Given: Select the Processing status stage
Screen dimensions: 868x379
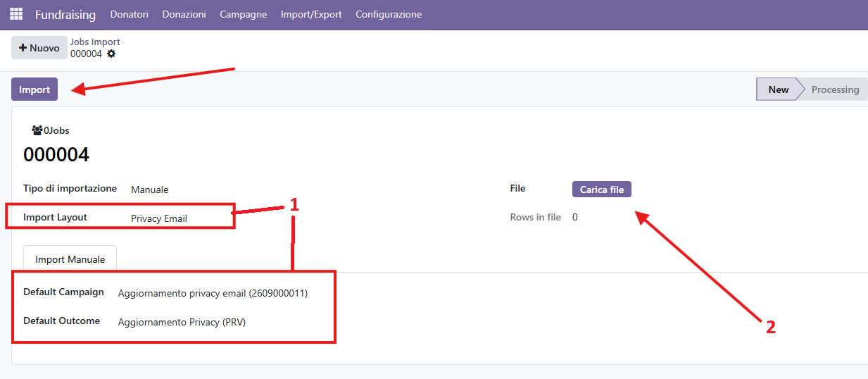Looking at the screenshot, I should click(835, 89).
